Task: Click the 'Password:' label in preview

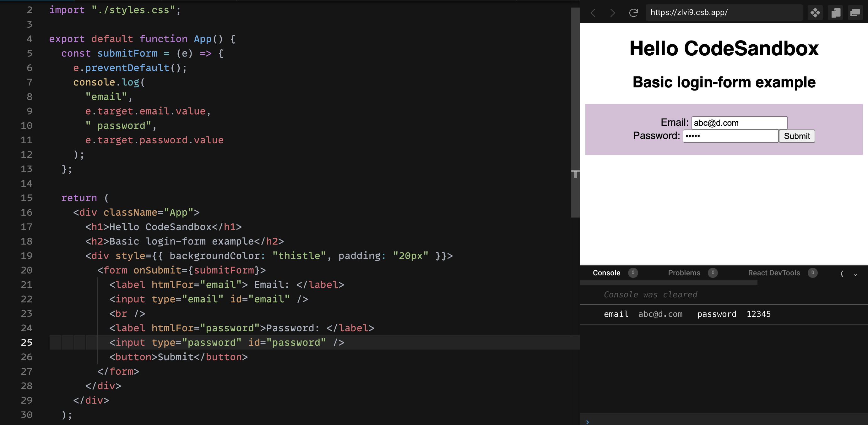Action: tap(656, 135)
